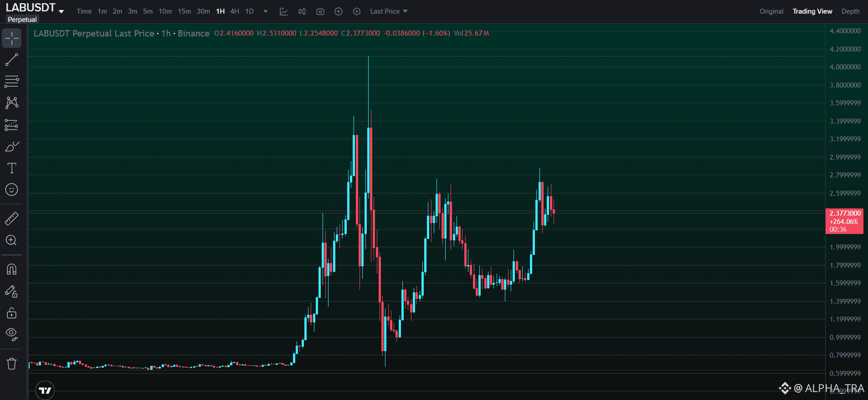This screenshot has height=400, width=868.
Task: Select the crosshair cursor tool
Action: point(12,38)
